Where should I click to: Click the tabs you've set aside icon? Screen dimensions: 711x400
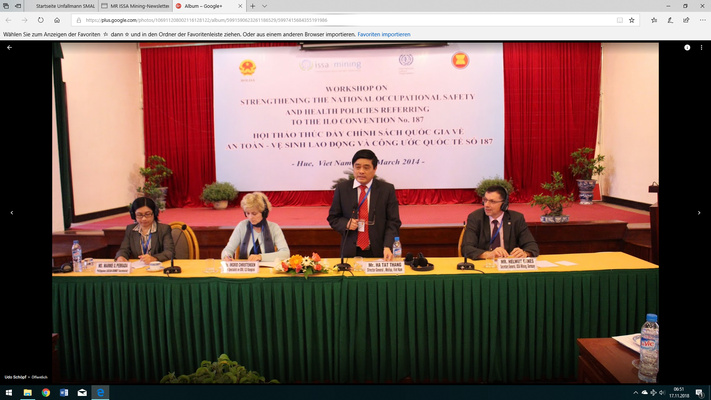(6, 6)
